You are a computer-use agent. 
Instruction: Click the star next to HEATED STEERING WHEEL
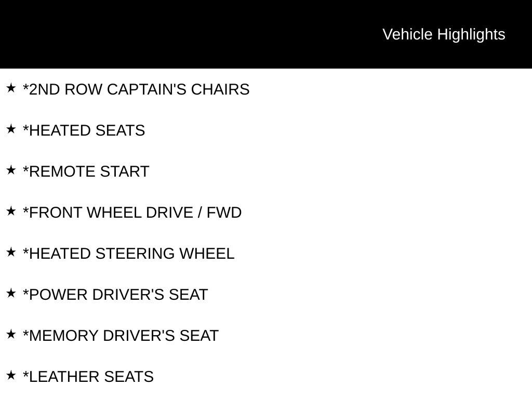[11, 252]
